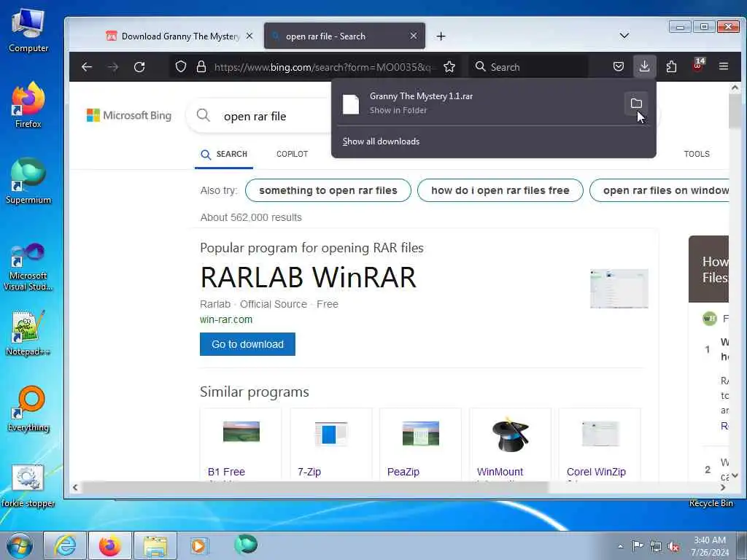This screenshot has height=560, width=747.
Task: Bookmark this page with the star icon
Action: tap(449, 66)
